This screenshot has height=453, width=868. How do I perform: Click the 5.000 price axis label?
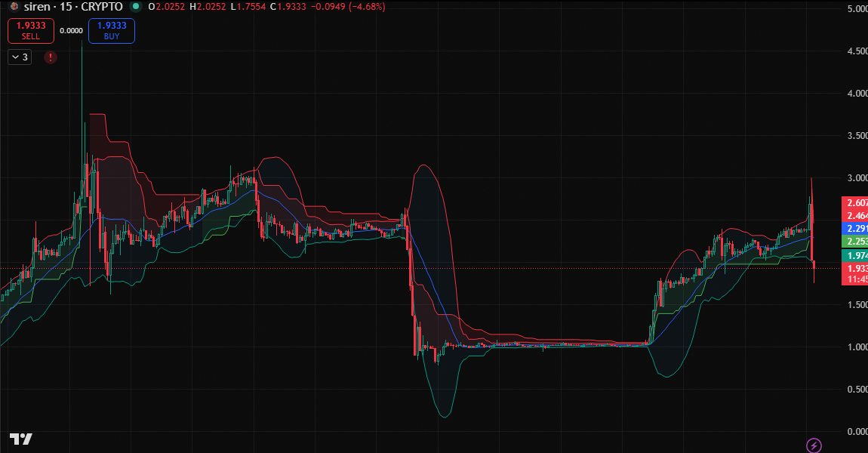[x=857, y=9]
